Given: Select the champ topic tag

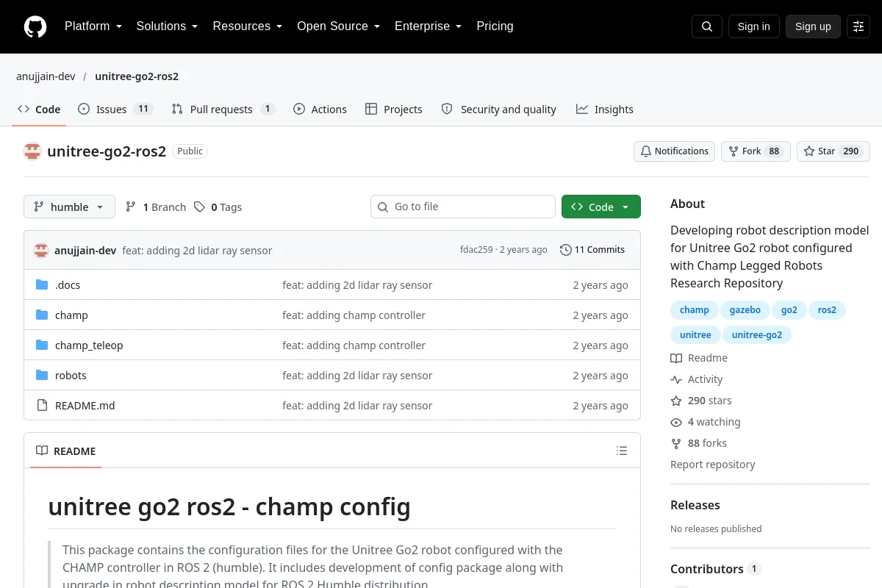Looking at the screenshot, I should coord(694,310).
